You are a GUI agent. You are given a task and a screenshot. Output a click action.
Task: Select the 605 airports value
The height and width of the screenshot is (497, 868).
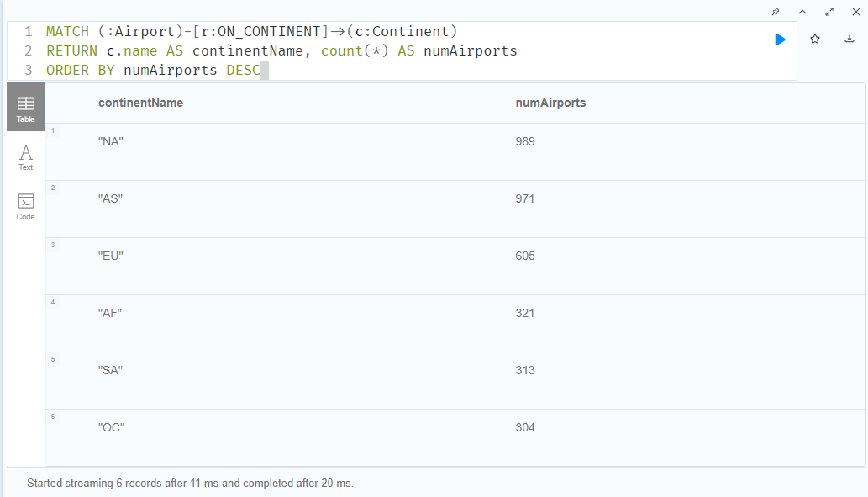[525, 256]
